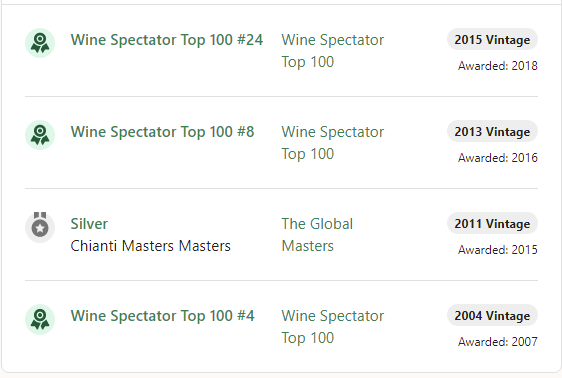Viewport: 562px width, 378px height.
Task: Click the Chianti Masters Masters subtitle text
Action: click(151, 246)
